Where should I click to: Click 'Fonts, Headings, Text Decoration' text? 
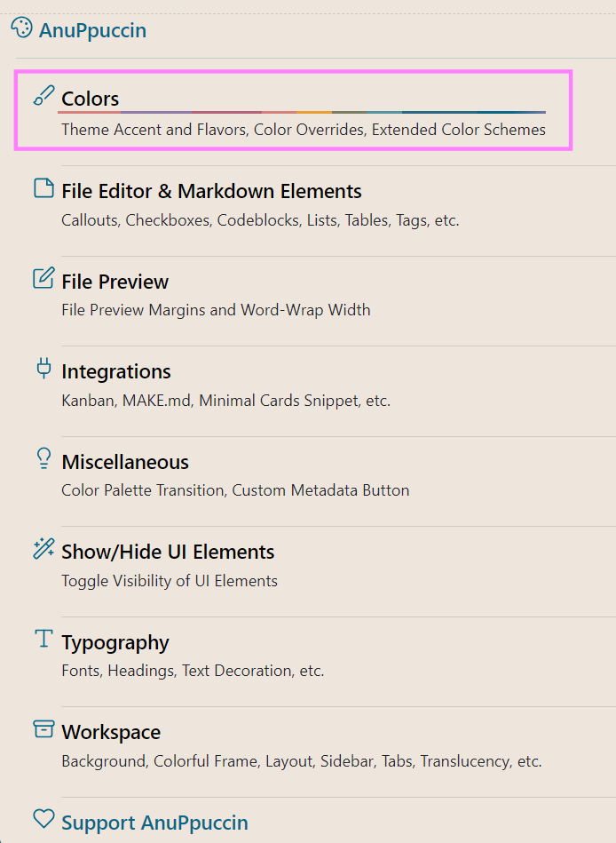tap(177, 671)
